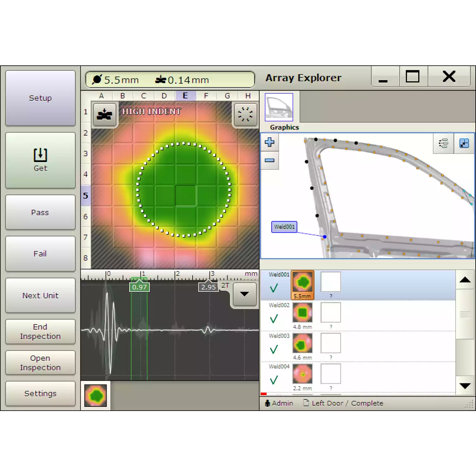Expand the A-scan dropdown arrow
This screenshot has height=476, width=476.
tap(244, 294)
